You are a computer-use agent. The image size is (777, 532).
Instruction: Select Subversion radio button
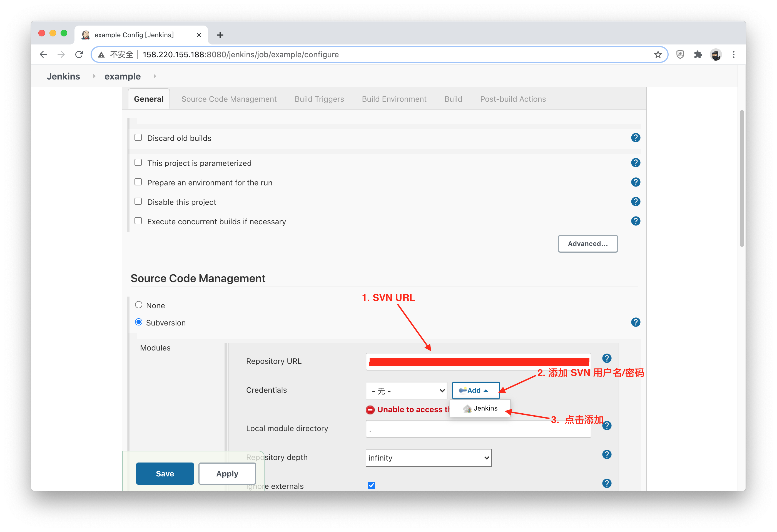tap(138, 322)
